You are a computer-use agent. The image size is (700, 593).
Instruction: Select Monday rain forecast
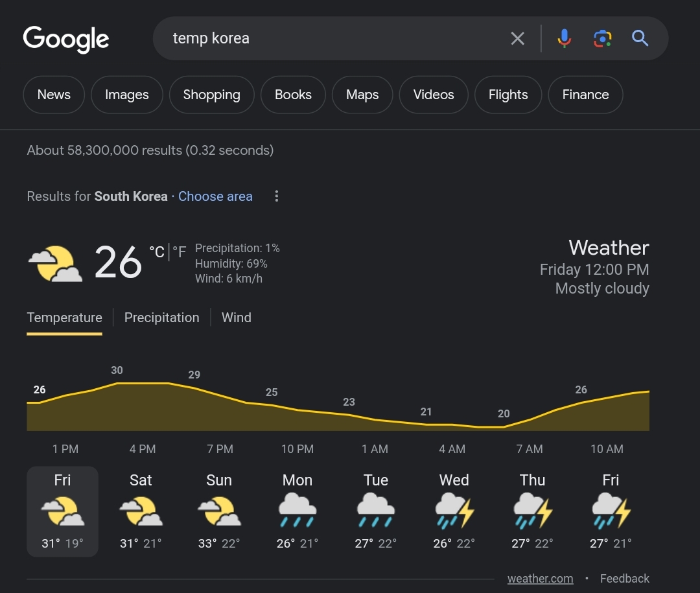click(297, 511)
